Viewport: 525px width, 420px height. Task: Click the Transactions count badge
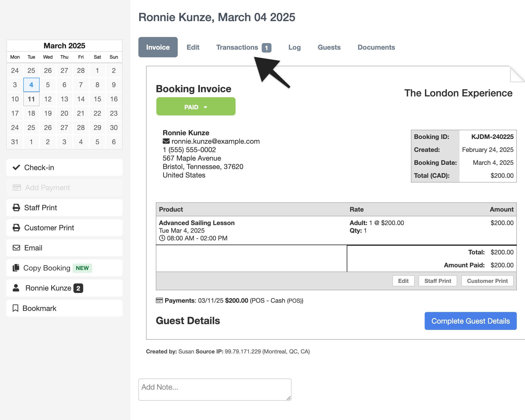tap(266, 48)
